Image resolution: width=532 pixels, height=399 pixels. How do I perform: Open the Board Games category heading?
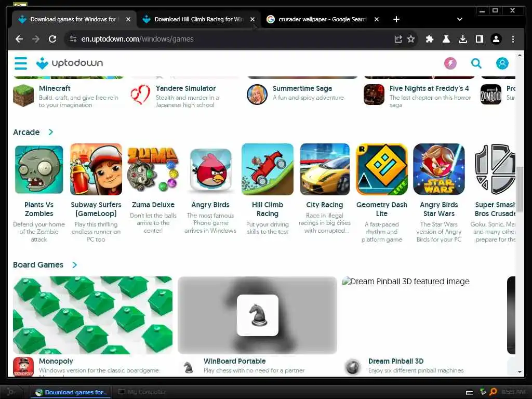tap(38, 264)
